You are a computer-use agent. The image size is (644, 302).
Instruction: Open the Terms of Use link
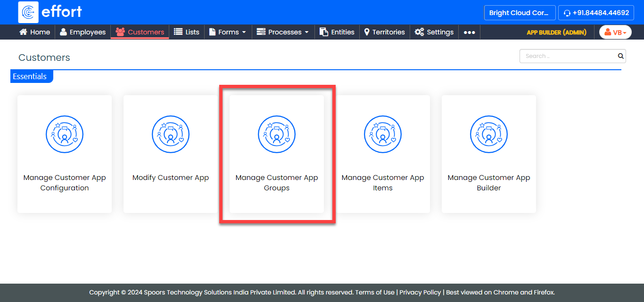(375, 292)
